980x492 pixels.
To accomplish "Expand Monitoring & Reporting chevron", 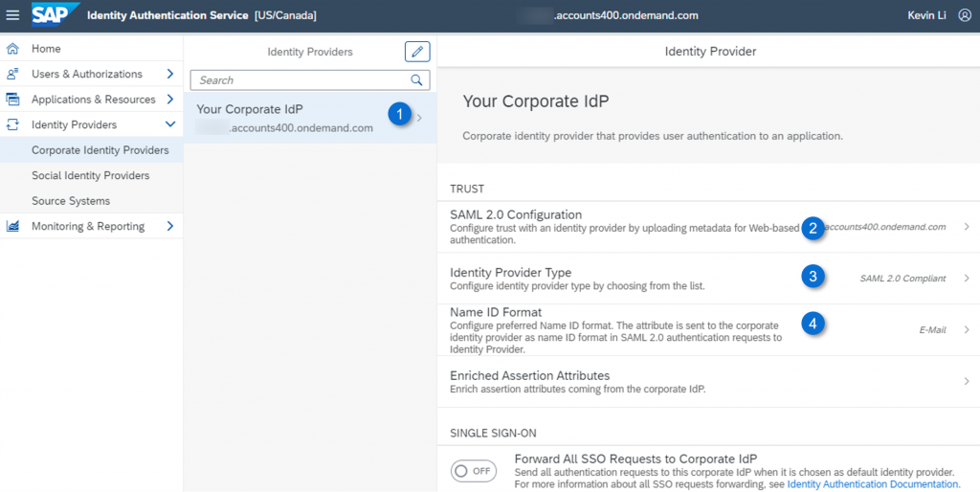I will pos(170,226).
